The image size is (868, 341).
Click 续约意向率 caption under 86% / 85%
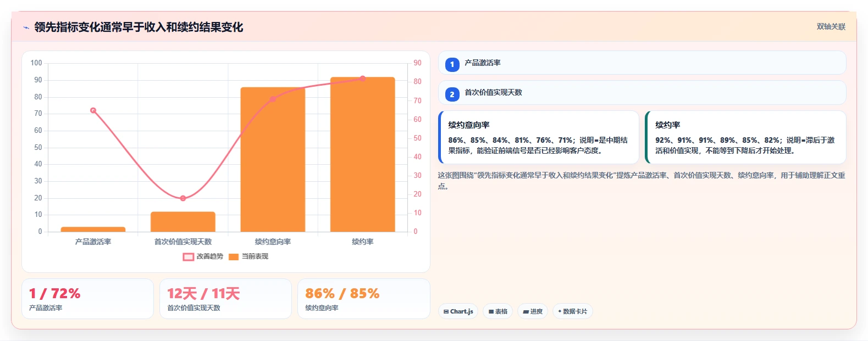[322, 308]
